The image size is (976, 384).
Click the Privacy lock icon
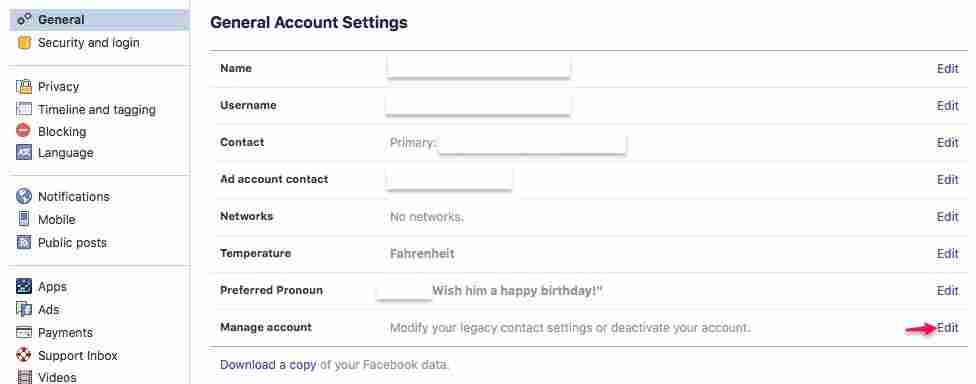24,87
